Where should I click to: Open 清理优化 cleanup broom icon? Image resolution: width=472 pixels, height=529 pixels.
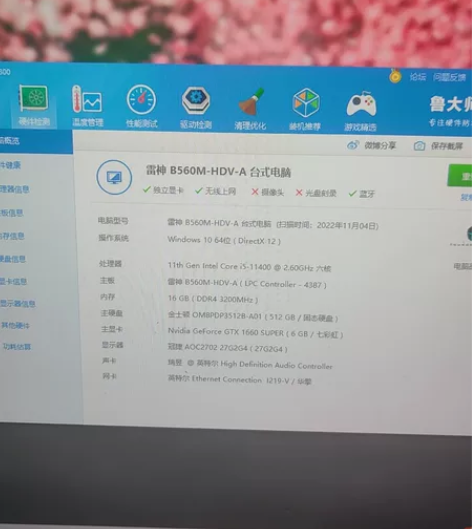250,109
